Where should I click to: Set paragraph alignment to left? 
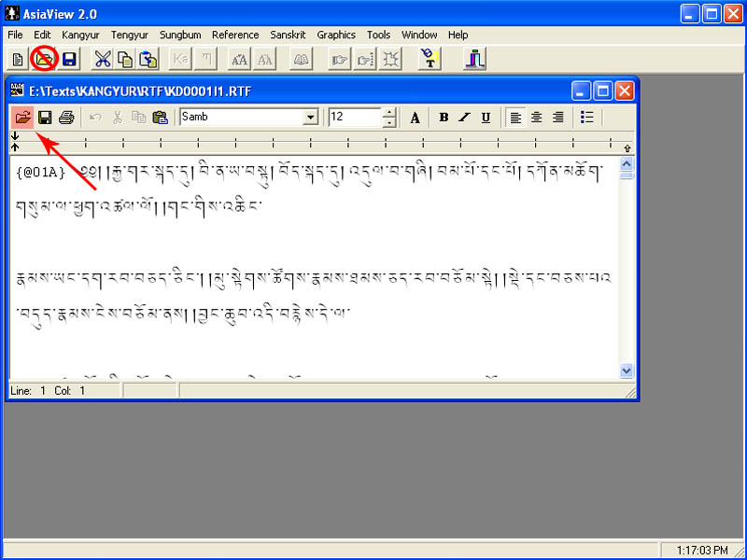[x=515, y=118]
